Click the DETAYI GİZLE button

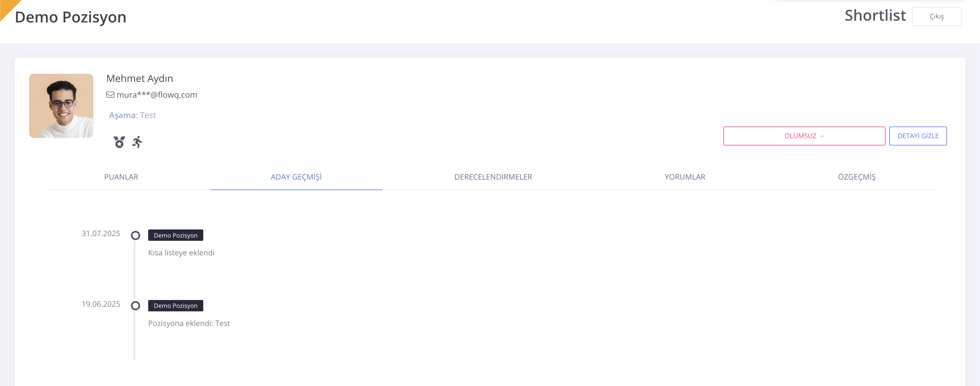click(918, 136)
